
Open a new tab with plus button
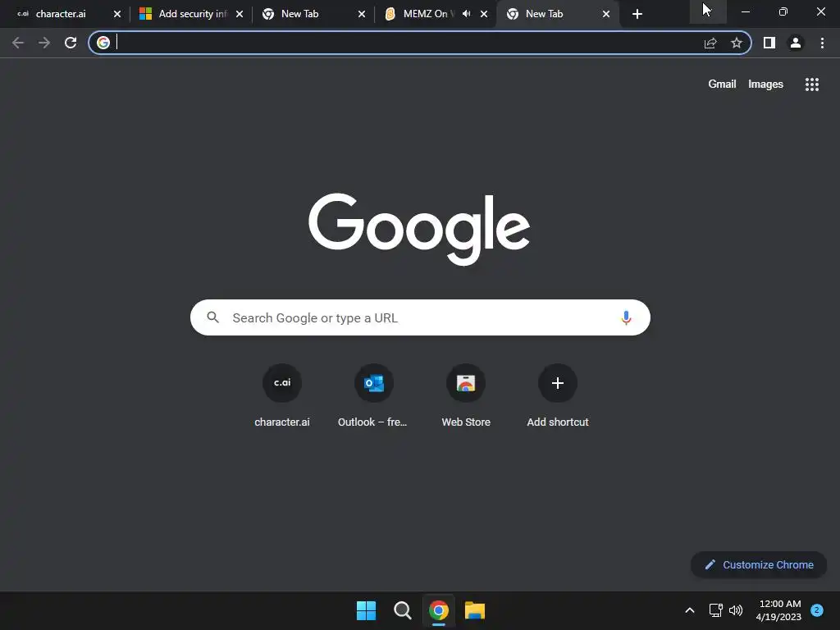pos(637,14)
